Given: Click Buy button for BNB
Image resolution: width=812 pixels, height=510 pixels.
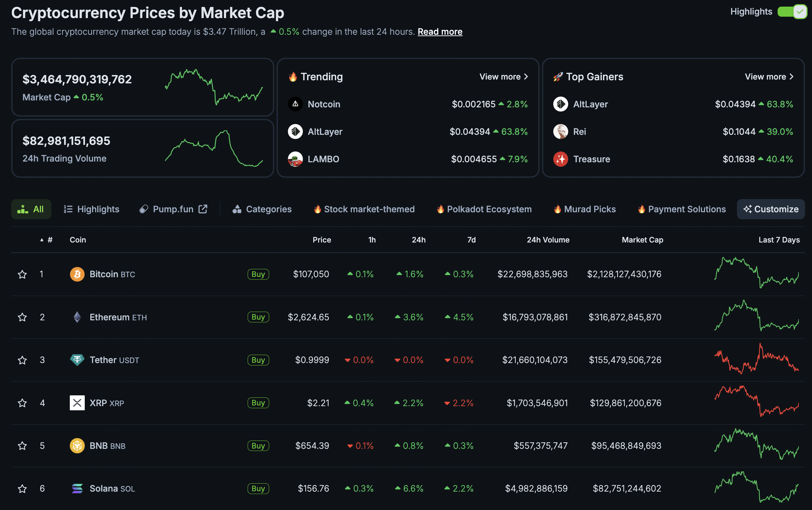Looking at the screenshot, I should [x=258, y=445].
